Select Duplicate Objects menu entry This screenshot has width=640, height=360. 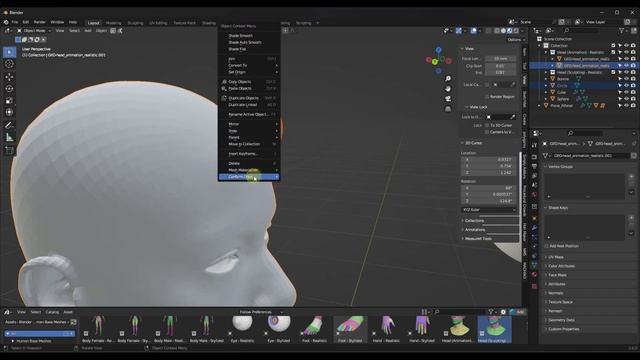(249, 98)
